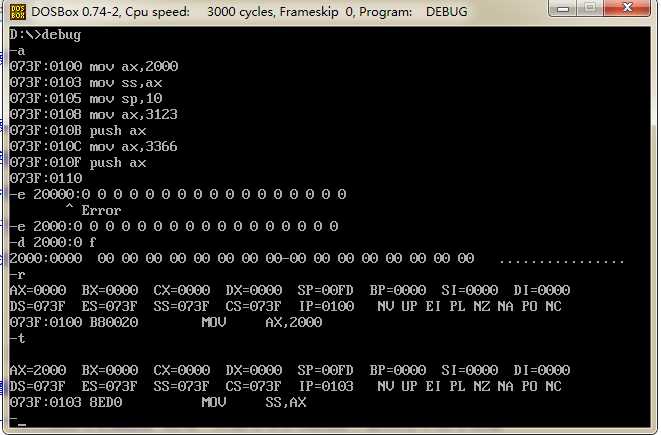Screen dimensions: 661x435
Task: Maximize the DOSBox window
Action: click(591, 8)
